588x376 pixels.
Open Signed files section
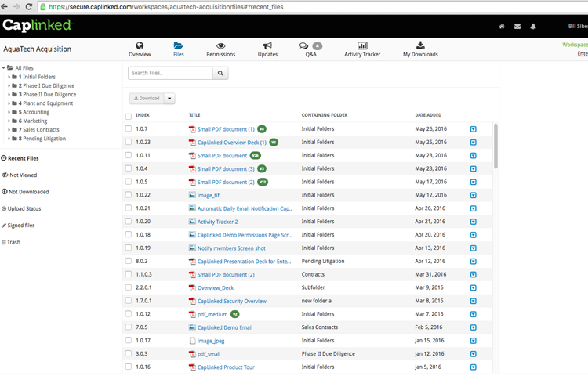coord(18,226)
